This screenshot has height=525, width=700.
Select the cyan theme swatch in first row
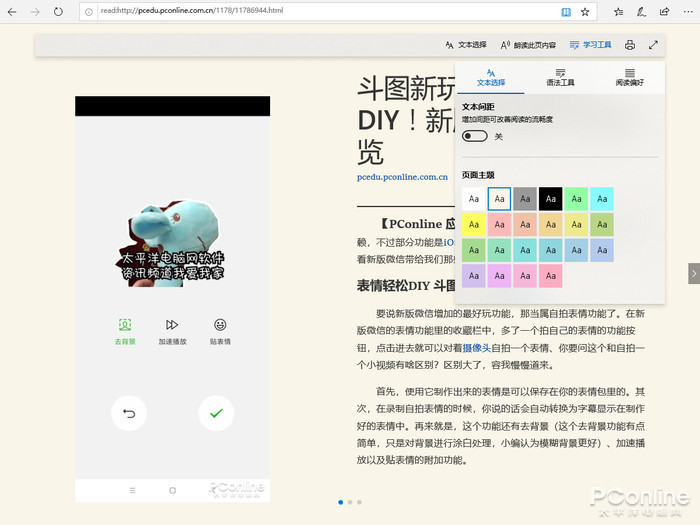click(x=602, y=199)
